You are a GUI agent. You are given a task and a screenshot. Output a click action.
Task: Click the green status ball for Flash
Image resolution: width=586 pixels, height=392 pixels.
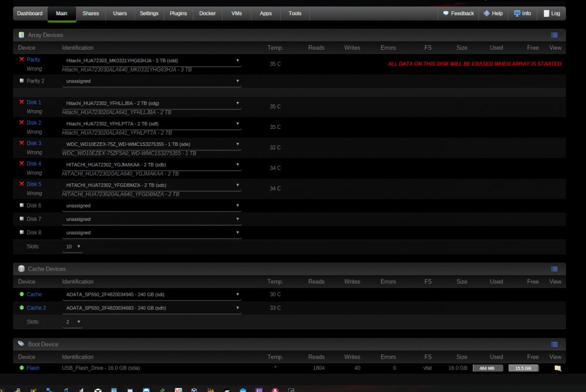click(x=22, y=368)
